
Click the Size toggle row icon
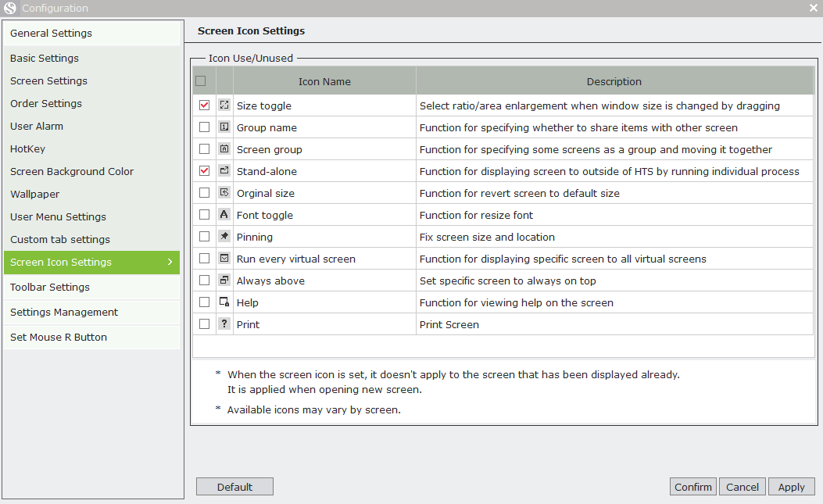pos(224,105)
